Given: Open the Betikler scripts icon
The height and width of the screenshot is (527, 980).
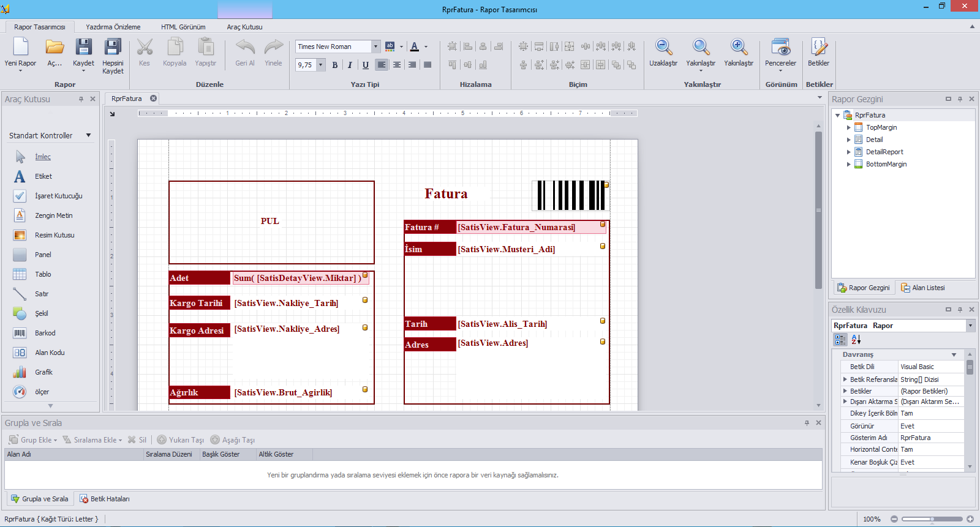Looking at the screenshot, I should 819,47.
